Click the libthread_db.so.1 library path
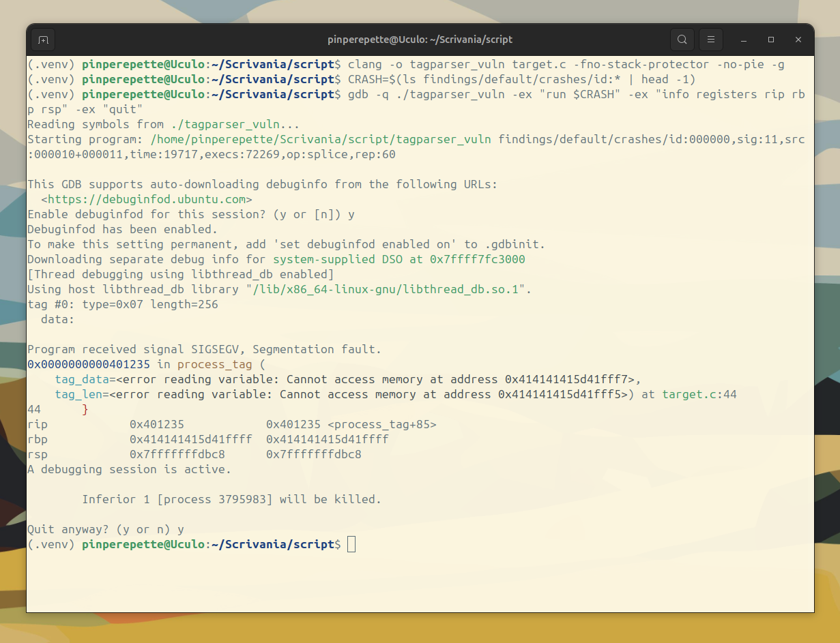840x643 pixels. tap(388, 289)
